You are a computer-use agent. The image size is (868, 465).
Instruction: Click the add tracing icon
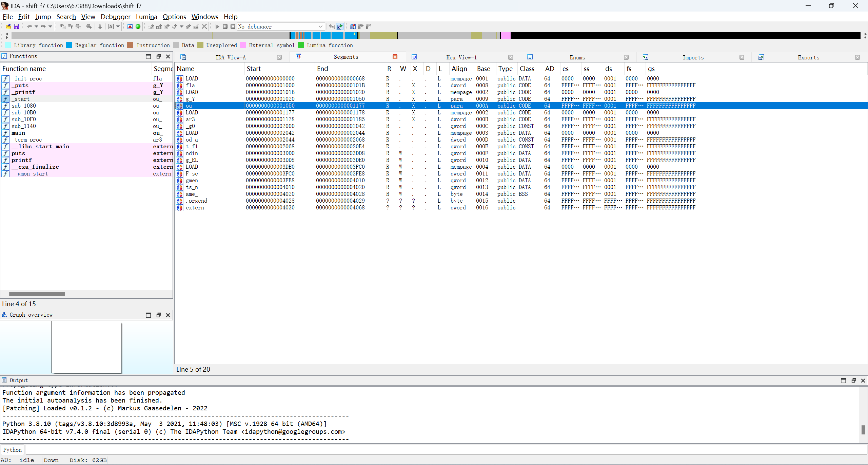(x=361, y=26)
